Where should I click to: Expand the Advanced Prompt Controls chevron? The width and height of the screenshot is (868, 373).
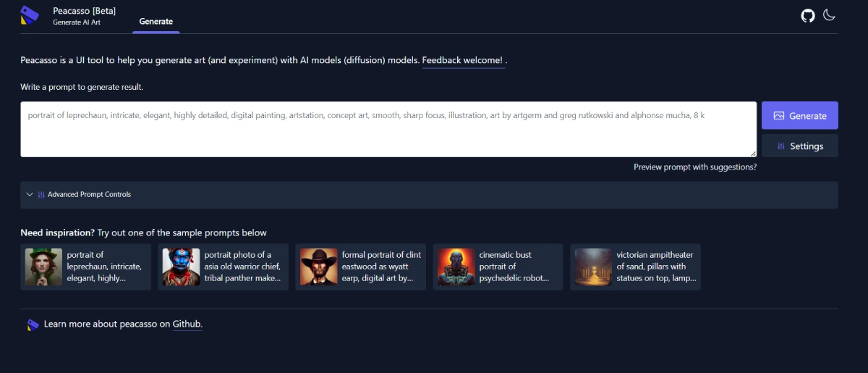pyautogui.click(x=30, y=194)
